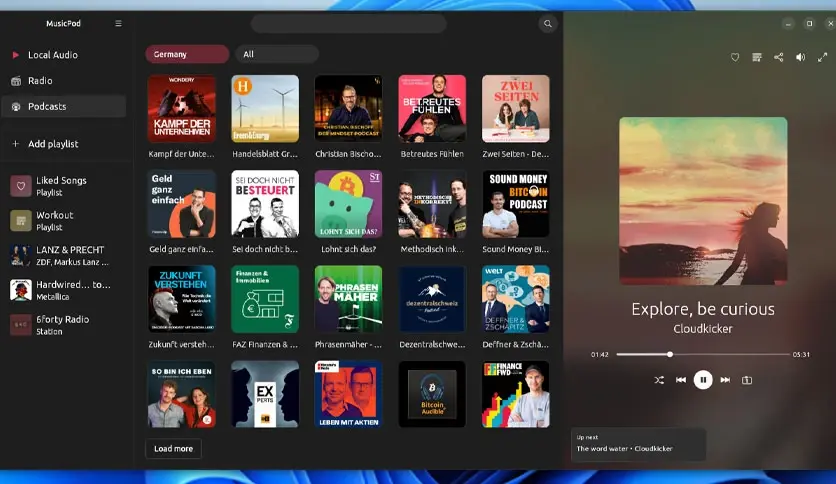Expand the player to full screen
Viewport: 836px width, 484px height.
click(x=822, y=57)
